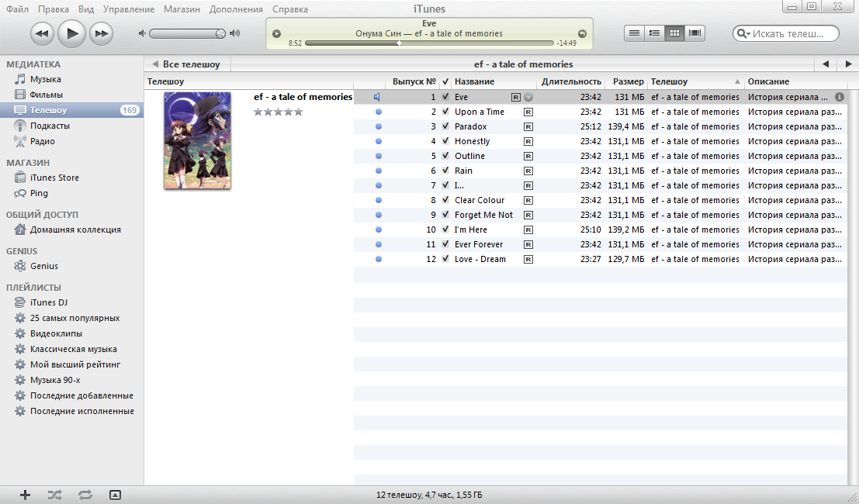The image size is (859, 504).
Task: Toggle repeat in the bottom bar
Action: coord(85,495)
